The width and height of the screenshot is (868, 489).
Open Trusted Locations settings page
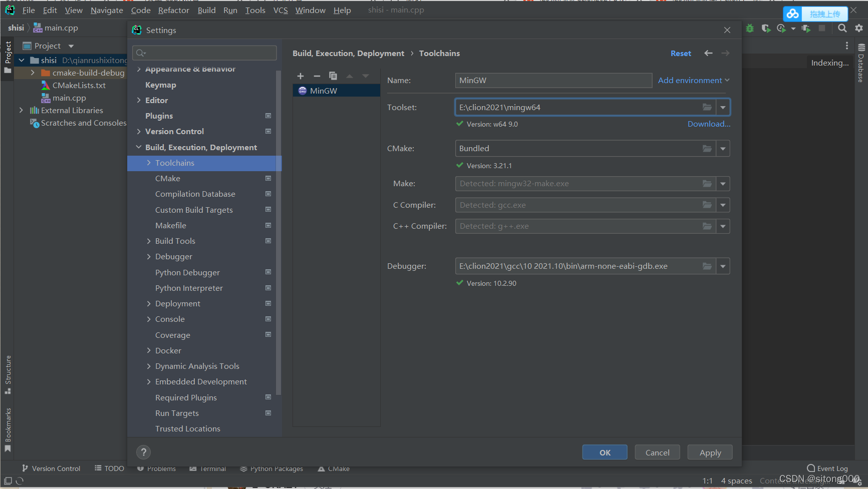click(188, 429)
